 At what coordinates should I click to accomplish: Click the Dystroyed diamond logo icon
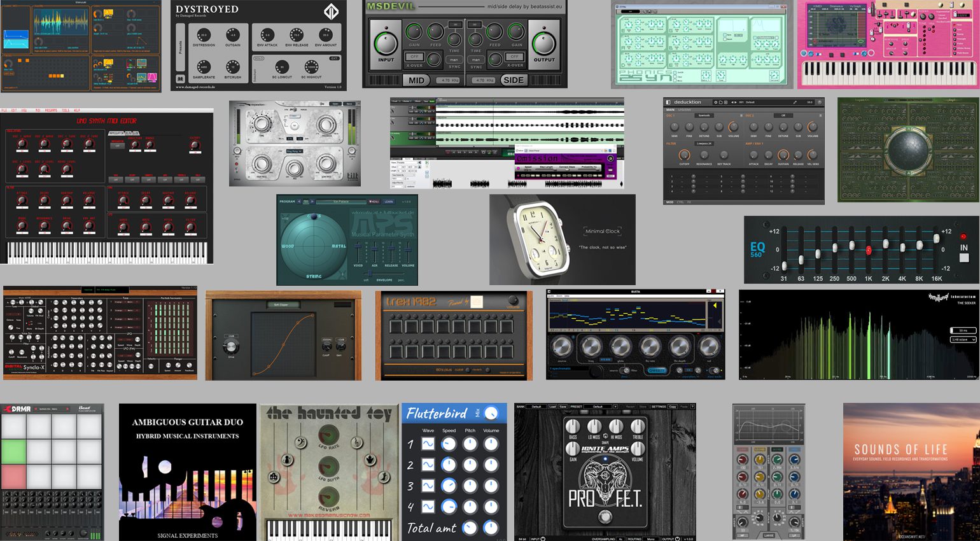click(332, 11)
